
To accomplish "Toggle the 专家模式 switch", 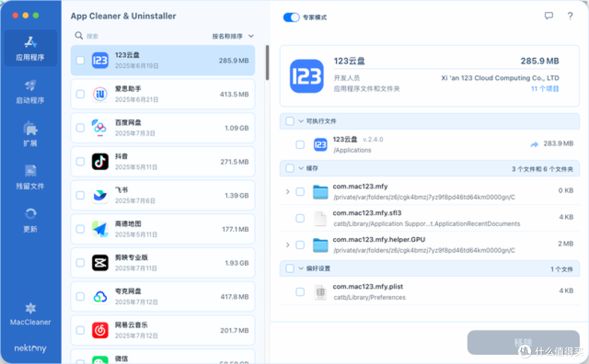I will [x=291, y=17].
